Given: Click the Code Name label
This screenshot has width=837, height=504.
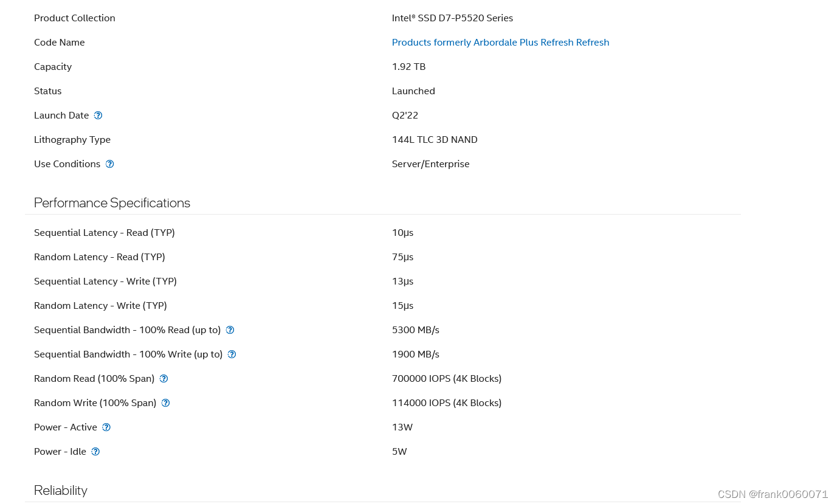Looking at the screenshot, I should click(x=60, y=43).
